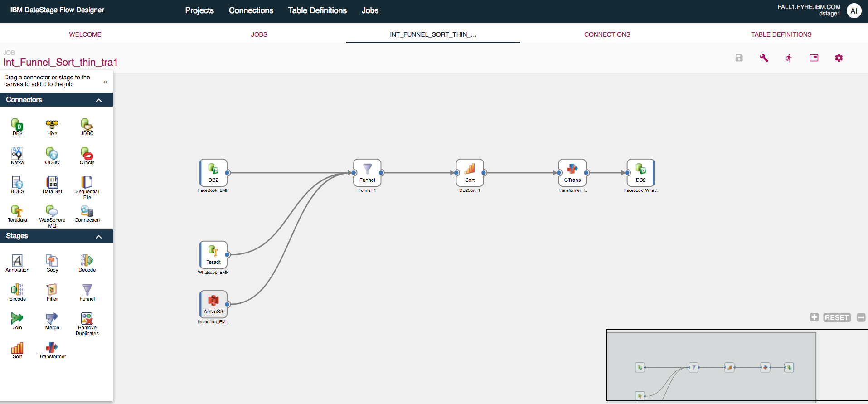Screen dimensions: 868x404
Task: Select the Whatsapp_EMP Teradata node on canvas
Action: [x=213, y=255]
